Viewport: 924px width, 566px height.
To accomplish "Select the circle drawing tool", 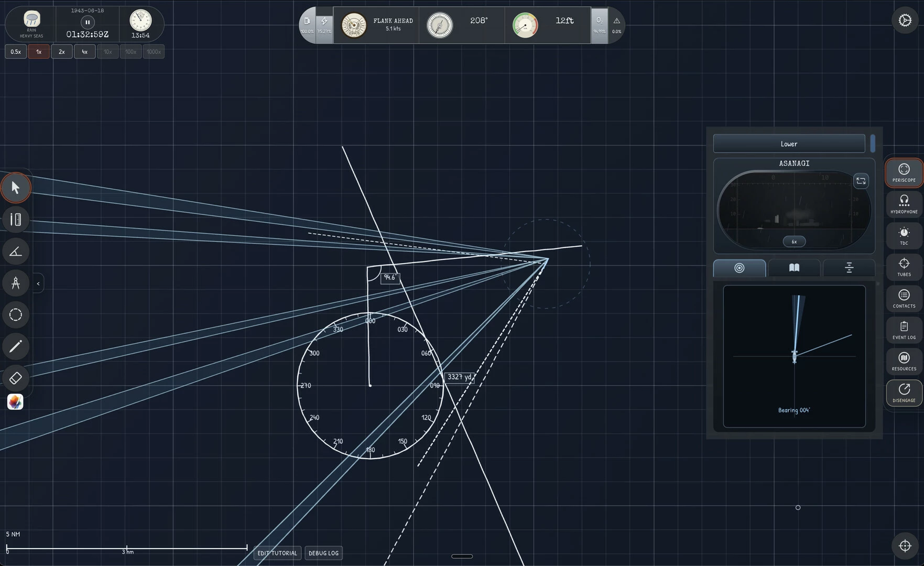I will coord(16,315).
